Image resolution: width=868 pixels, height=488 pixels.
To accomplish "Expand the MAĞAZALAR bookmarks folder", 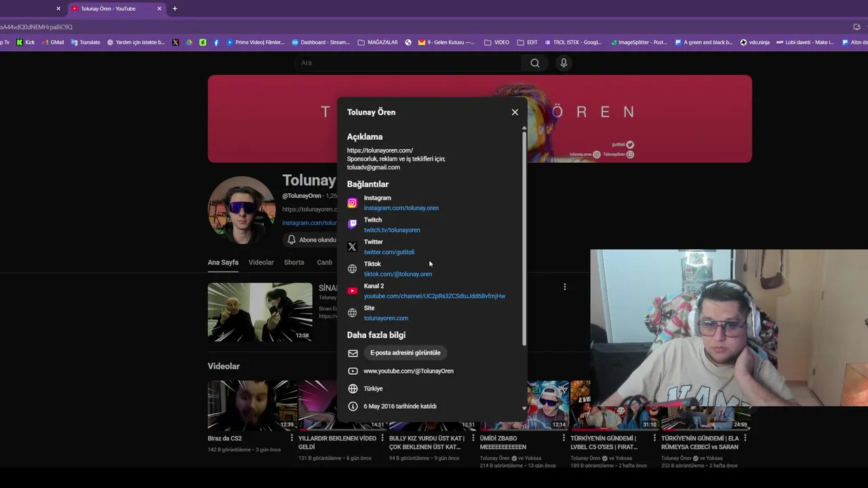I will pos(378,42).
